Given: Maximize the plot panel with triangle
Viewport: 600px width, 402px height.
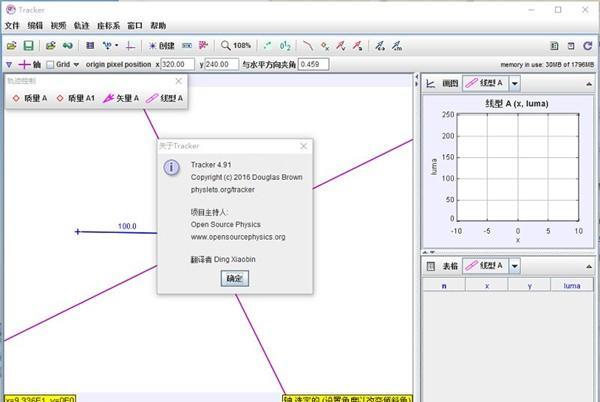Looking at the screenshot, I should (589, 84).
